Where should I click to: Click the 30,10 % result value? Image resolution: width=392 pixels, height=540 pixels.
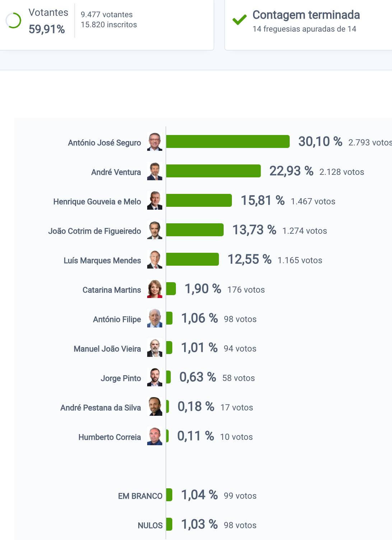(x=320, y=141)
